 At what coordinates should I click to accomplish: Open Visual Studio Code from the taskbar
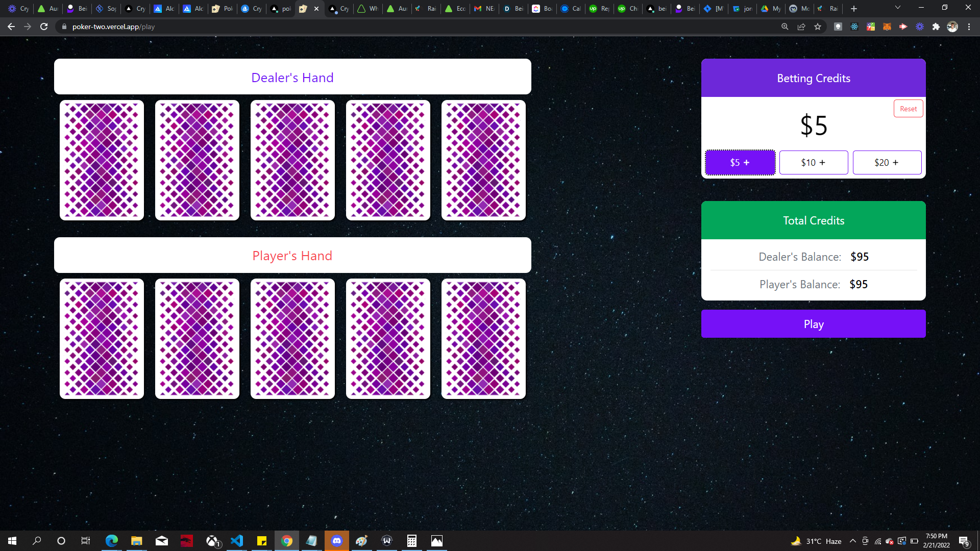tap(237, 541)
